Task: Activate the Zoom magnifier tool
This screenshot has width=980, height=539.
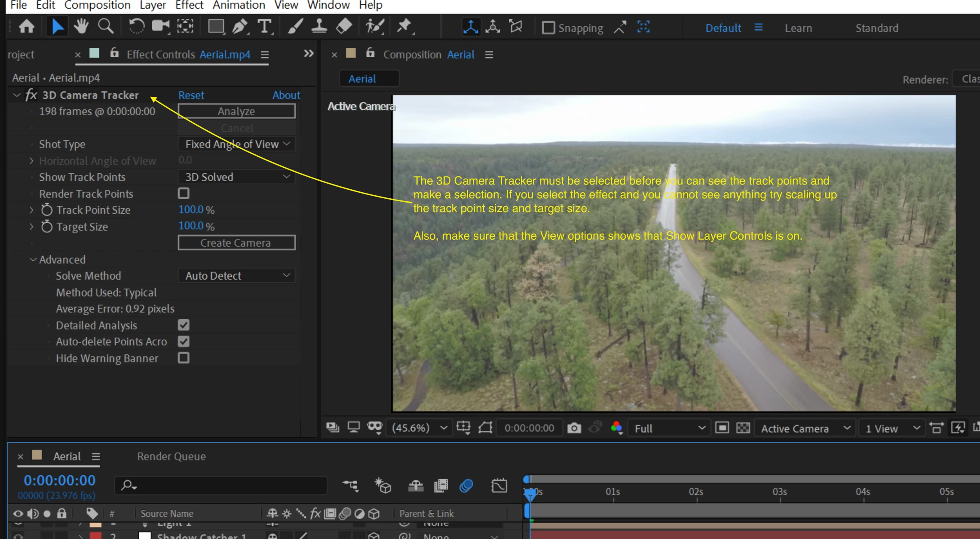Action: pyautogui.click(x=106, y=27)
